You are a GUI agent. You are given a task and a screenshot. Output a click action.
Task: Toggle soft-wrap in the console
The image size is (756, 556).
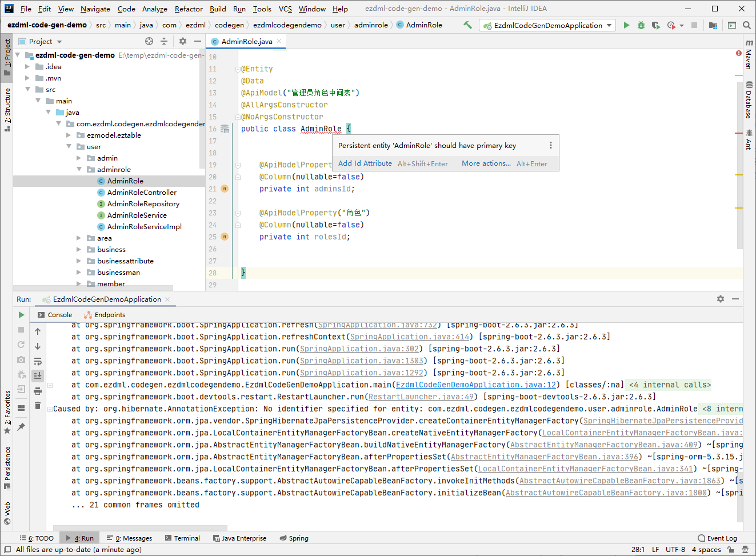(38, 361)
